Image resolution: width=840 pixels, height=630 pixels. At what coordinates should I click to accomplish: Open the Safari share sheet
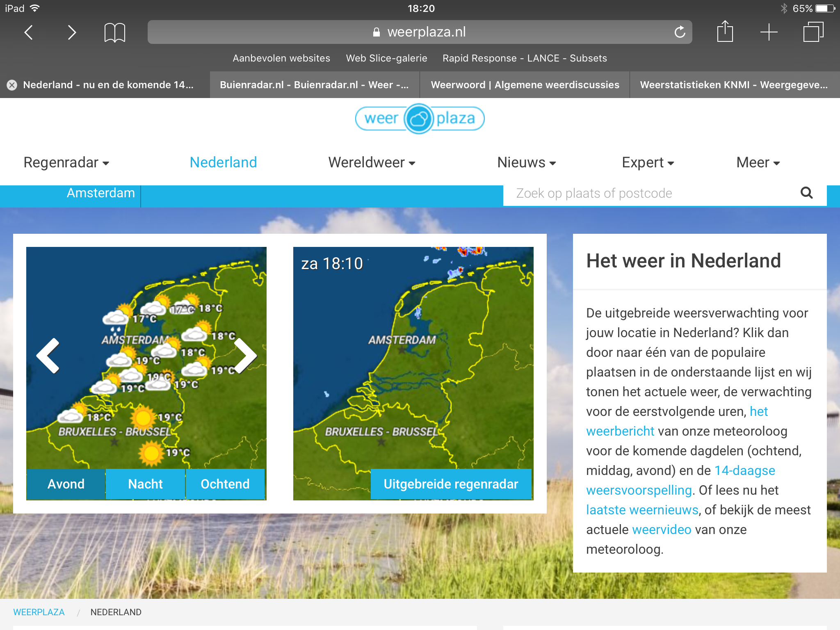pyautogui.click(x=725, y=31)
